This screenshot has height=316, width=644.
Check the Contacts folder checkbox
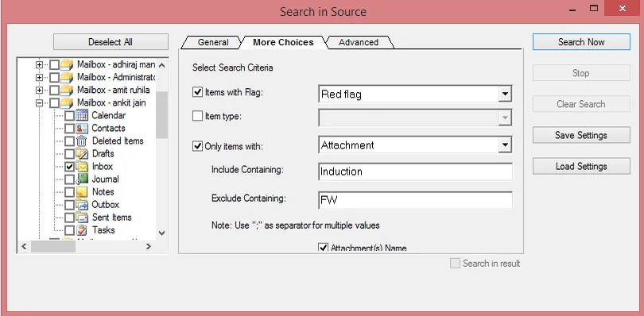(x=69, y=129)
